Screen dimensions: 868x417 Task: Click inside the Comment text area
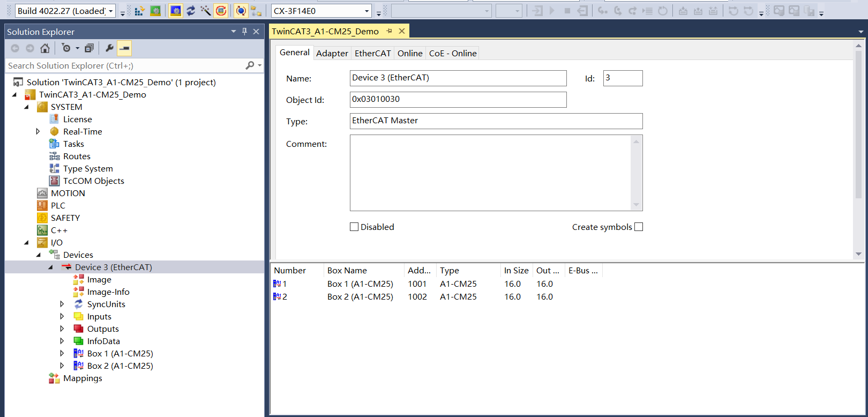(x=490, y=173)
